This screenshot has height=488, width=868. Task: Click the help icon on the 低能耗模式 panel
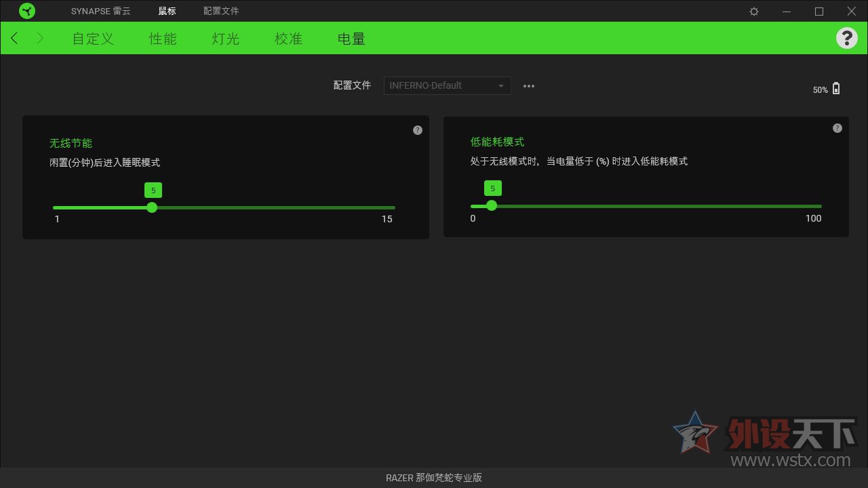click(837, 127)
